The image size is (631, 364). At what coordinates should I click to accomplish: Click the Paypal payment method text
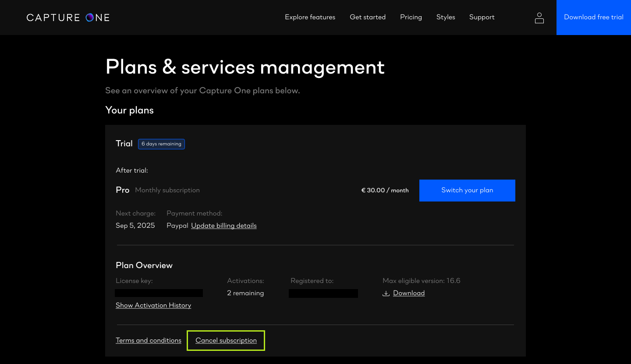(177, 226)
